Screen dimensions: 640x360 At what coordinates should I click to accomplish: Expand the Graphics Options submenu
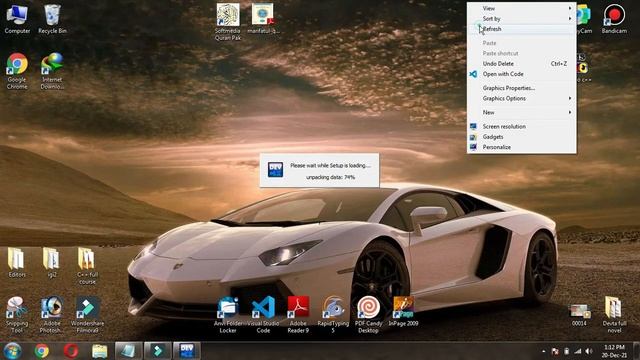point(522,98)
